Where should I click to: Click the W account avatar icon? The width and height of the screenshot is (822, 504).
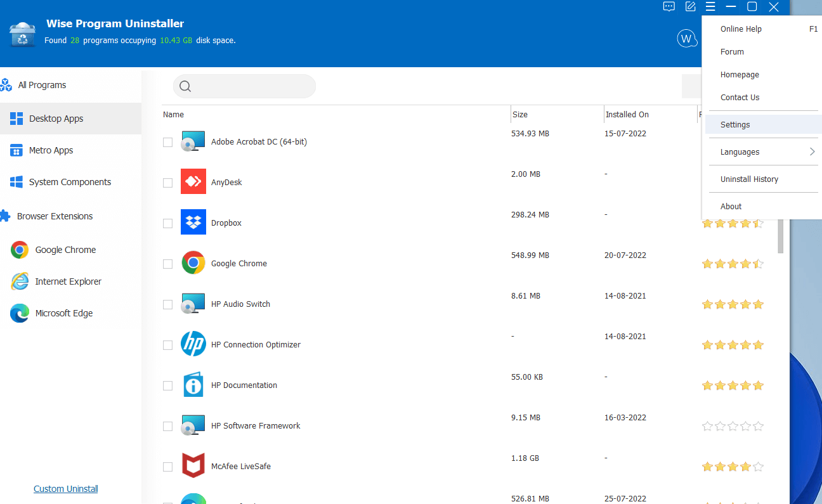pos(687,39)
